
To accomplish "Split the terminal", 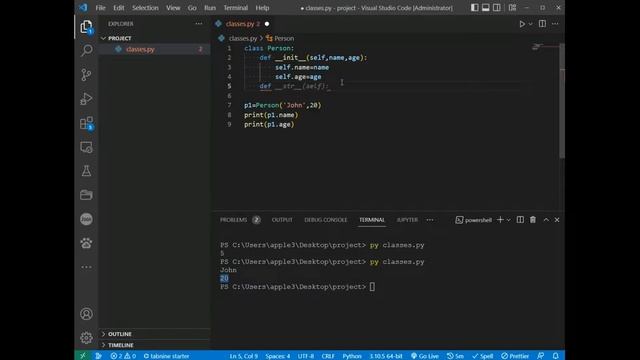I will pos(520,220).
